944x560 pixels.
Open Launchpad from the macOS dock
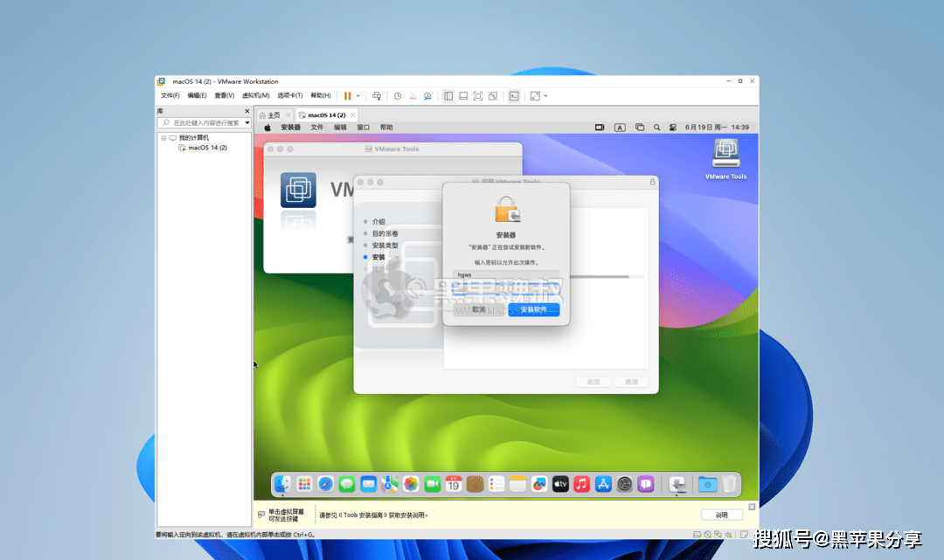pos(304,484)
